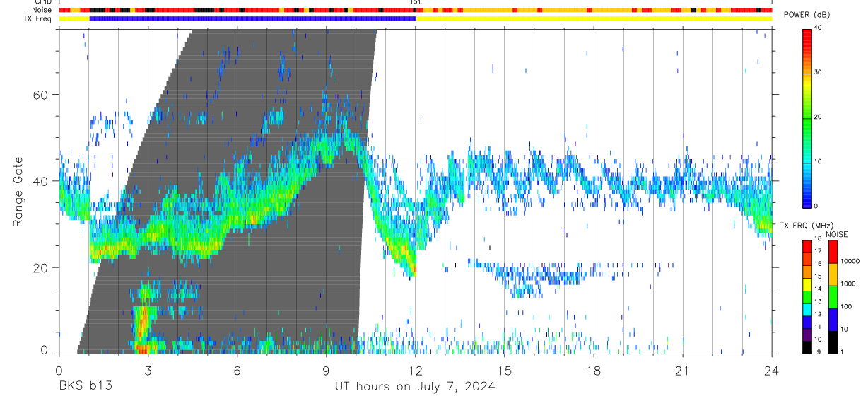Image resolution: width=868 pixels, height=401 pixels.
Task: Pick the TX FRQ color scale bar
Action: pyautogui.click(x=808, y=297)
